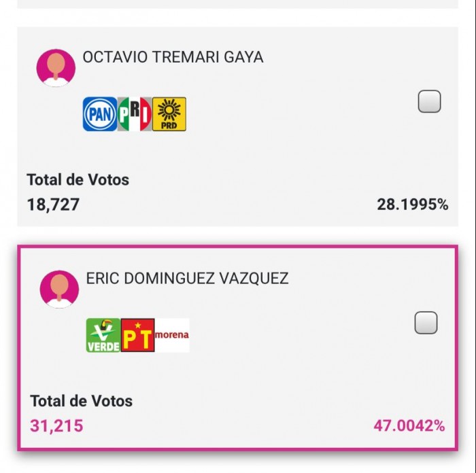Select the Octavio Tremari candidate card
The height and width of the screenshot is (473, 476).
[x=238, y=126]
